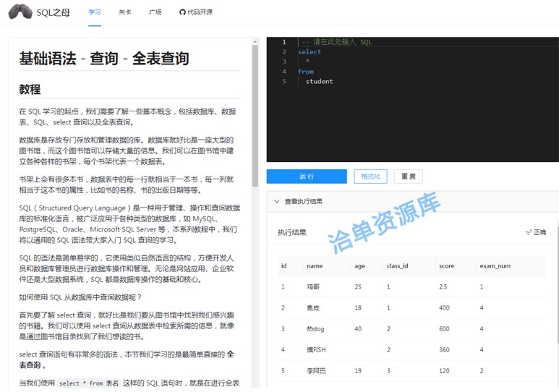Open the 学习 tab
Viewport: 559px width, 392px height.
click(x=95, y=12)
